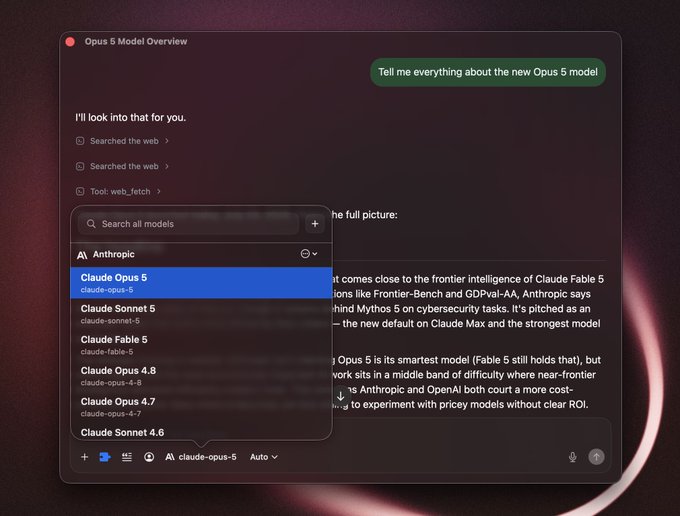
Task: Click the "I'll look into that for you." text
Action: pos(131,118)
